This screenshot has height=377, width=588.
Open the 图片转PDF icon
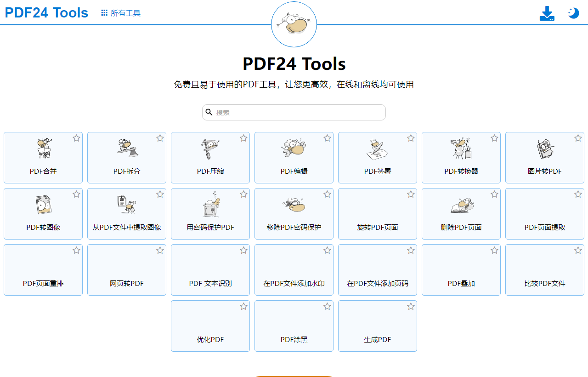[545, 149]
